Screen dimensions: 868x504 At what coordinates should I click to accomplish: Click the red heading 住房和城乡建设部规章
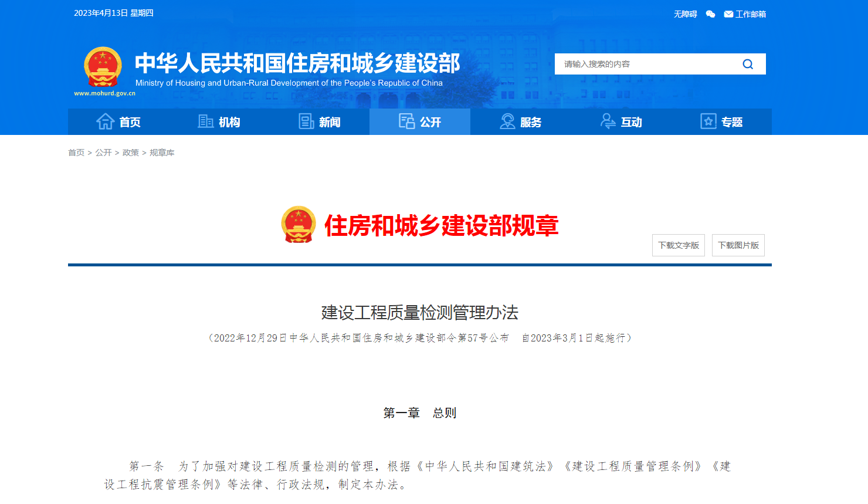(x=442, y=226)
